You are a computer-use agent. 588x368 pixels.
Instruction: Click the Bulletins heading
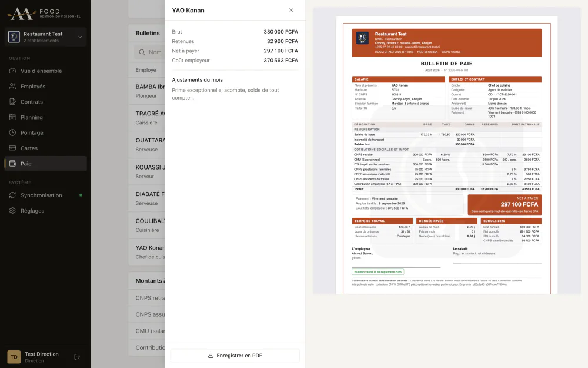(148, 33)
